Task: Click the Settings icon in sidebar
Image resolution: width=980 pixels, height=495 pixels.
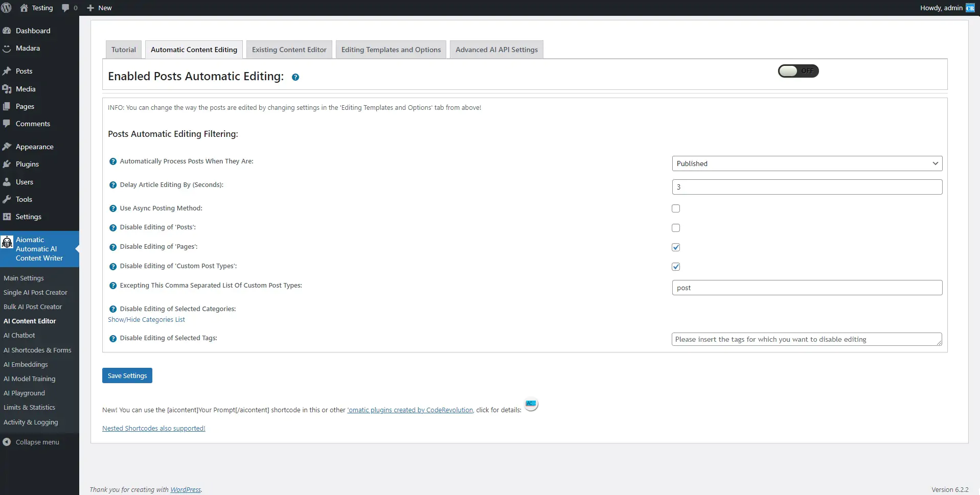Action: coord(7,217)
